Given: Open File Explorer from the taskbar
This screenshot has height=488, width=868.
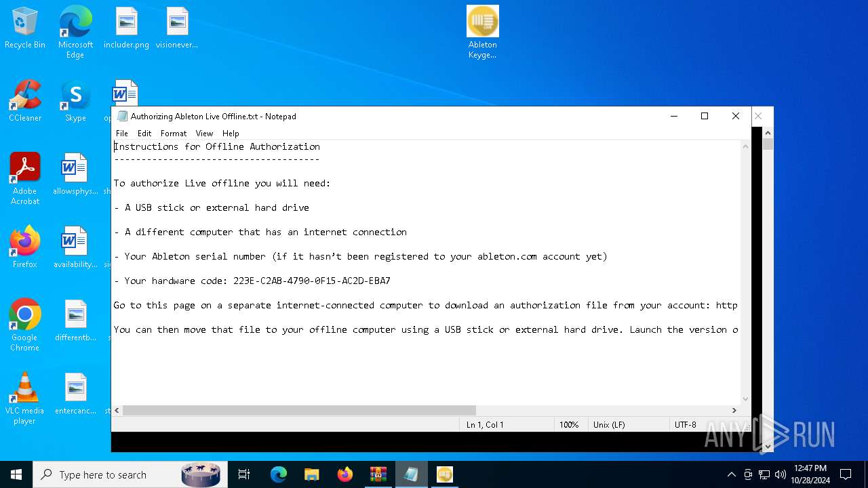Looking at the screenshot, I should (x=312, y=474).
